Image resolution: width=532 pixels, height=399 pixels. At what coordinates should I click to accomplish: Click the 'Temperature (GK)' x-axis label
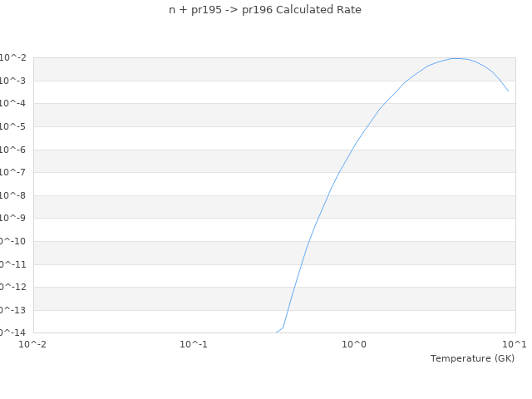(472, 358)
